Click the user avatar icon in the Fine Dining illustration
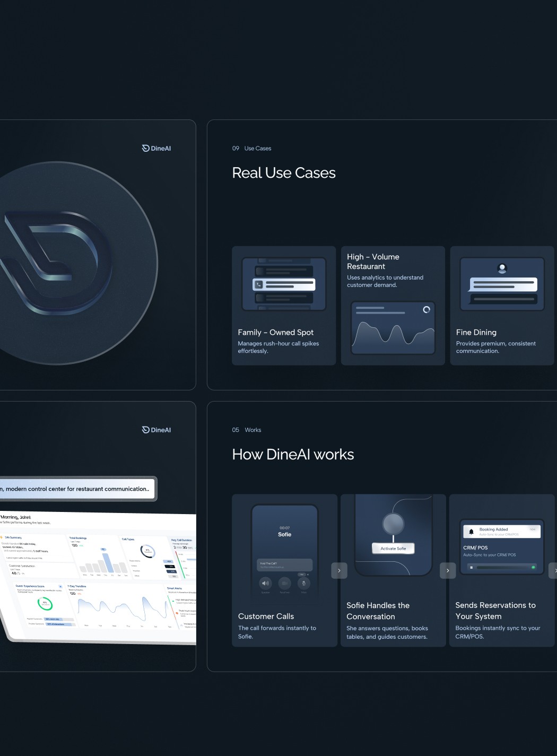The height and width of the screenshot is (756, 557). [502, 268]
